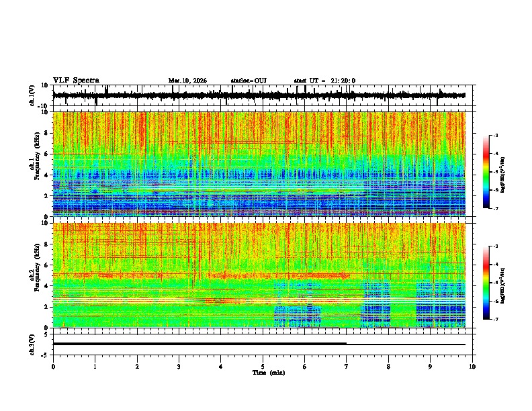Click the "VLF Spectra" plot title
Screen dimensions: 532x411
point(76,81)
